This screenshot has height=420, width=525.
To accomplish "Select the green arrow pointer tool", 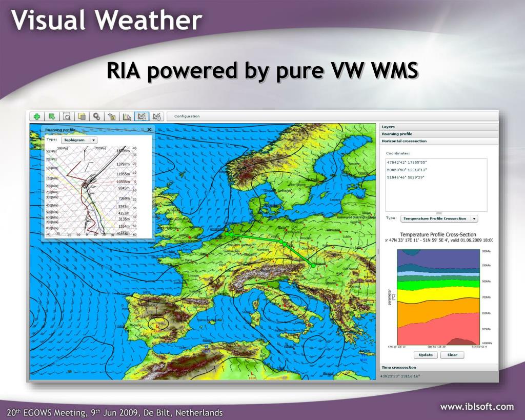I will (52, 116).
